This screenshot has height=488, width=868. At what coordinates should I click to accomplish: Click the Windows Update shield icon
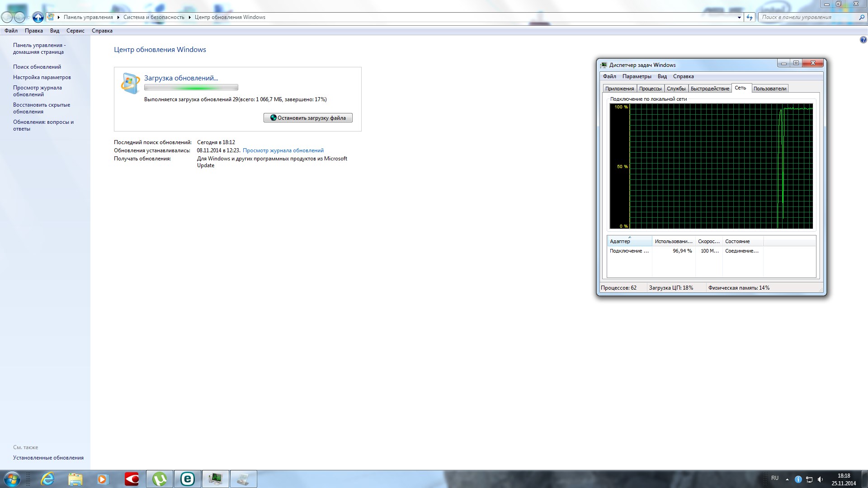click(x=130, y=84)
